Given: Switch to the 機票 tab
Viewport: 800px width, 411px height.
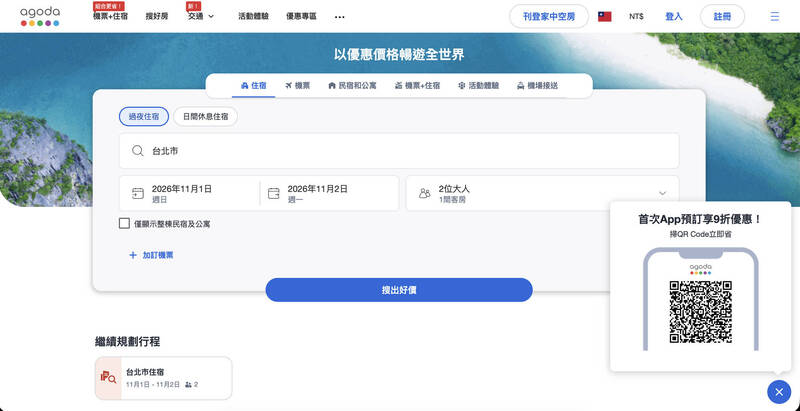Looking at the screenshot, I should click(298, 86).
